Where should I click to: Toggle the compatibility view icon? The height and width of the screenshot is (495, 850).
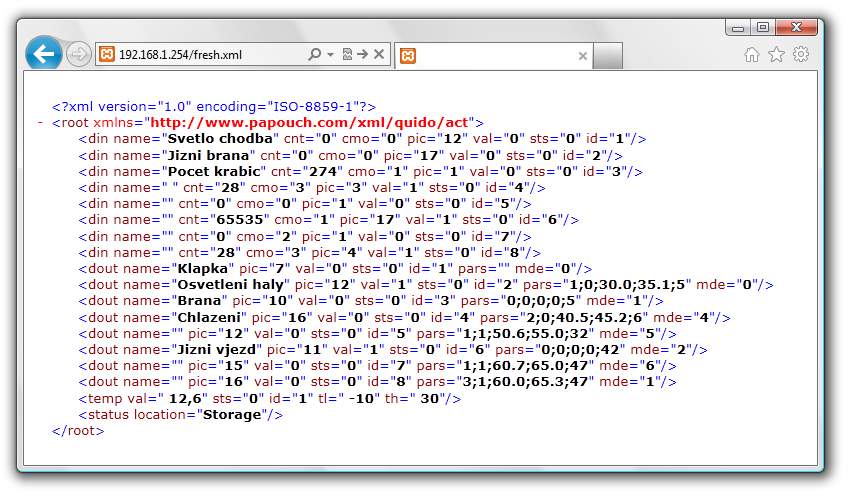click(x=347, y=54)
